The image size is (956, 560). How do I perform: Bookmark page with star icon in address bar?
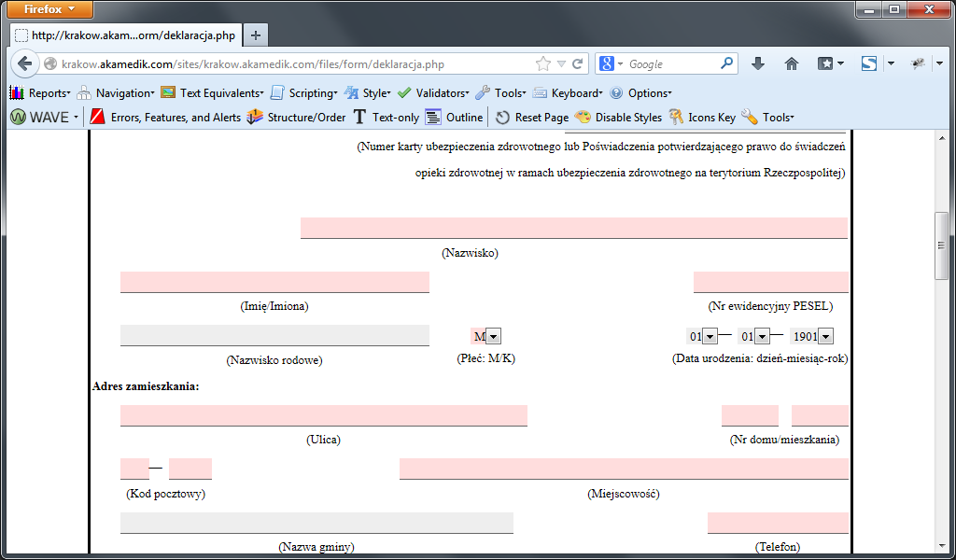[x=542, y=63]
